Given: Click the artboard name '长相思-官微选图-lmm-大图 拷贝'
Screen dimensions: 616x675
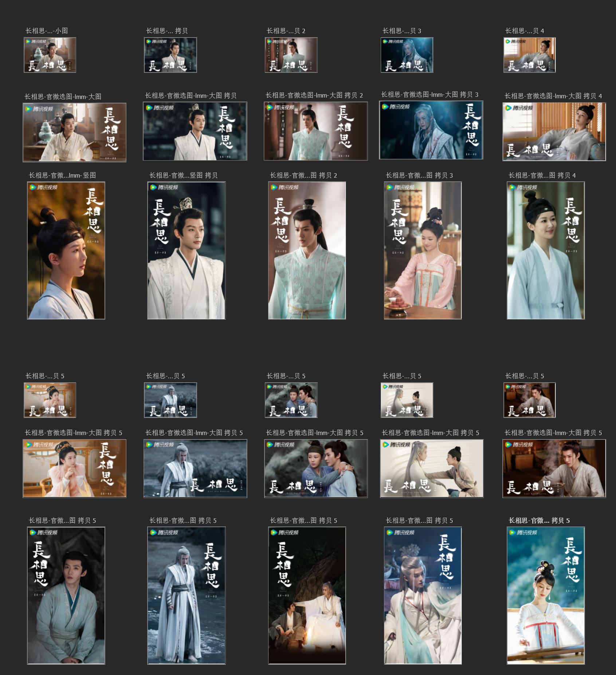Looking at the screenshot, I should [x=191, y=96].
